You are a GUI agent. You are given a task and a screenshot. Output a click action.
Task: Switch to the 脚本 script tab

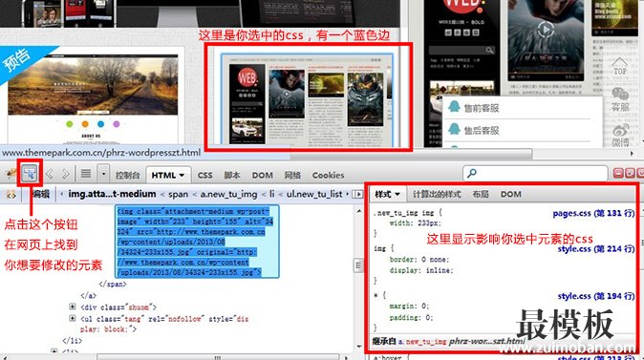pyautogui.click(x=232, y=176)
